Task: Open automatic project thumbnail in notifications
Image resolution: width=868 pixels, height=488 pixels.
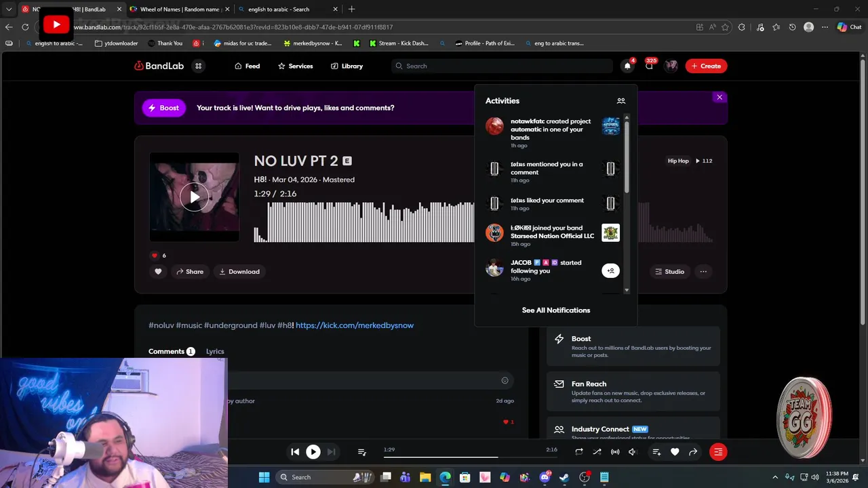Action: point(610,126)
